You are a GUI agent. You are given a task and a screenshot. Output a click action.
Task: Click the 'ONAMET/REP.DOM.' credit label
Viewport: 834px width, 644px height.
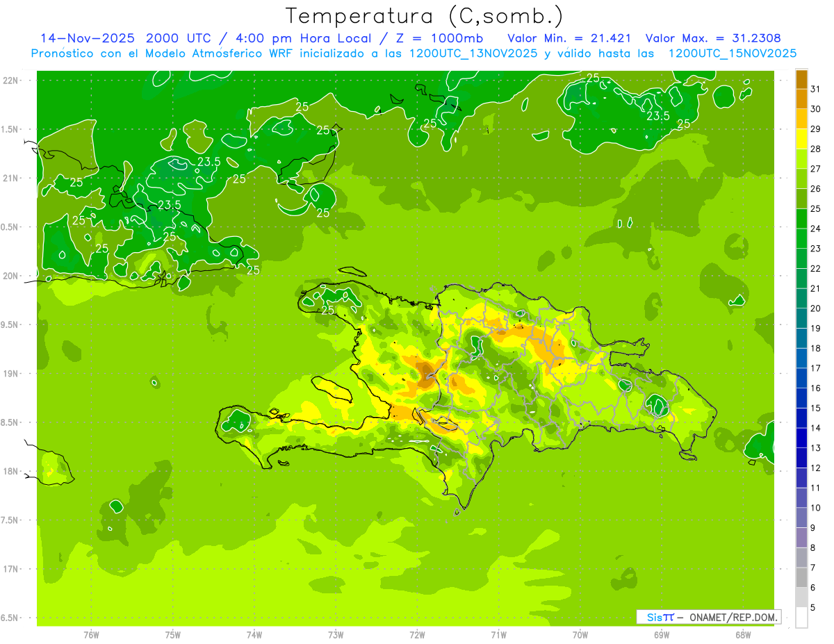click(x=735, y=617)
